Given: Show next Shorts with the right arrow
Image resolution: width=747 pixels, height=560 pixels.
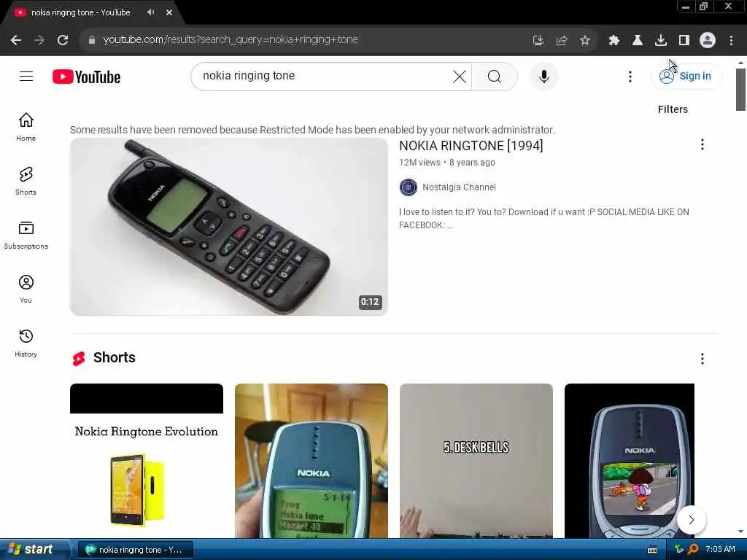Looking at the screenshot, I should (x=692, y=520).
